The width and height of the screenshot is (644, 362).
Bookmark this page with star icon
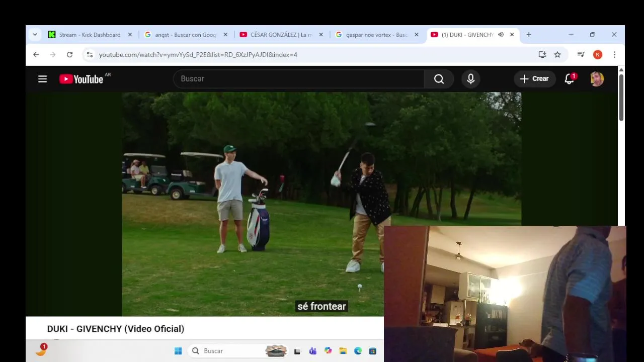557,54
